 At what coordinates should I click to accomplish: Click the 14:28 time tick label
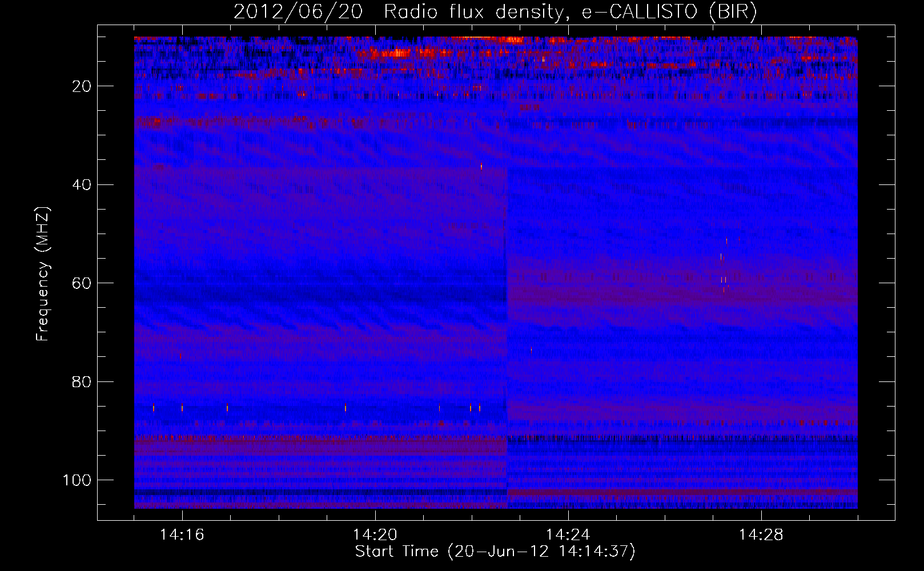761,534
